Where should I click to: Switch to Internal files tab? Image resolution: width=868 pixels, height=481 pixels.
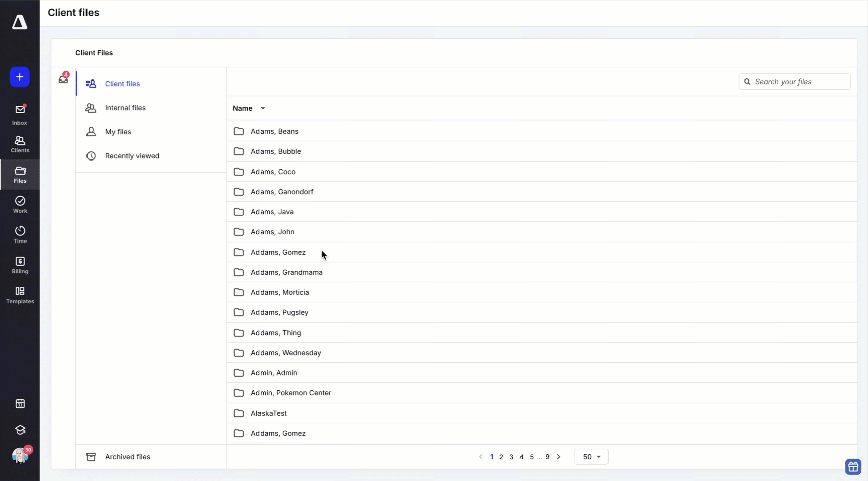[x=125, y=108]
